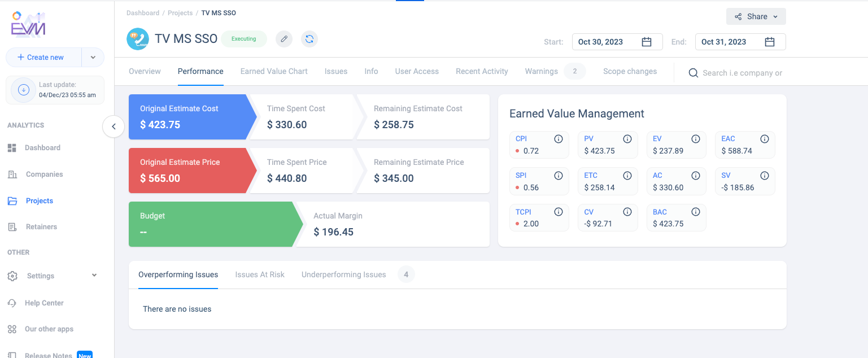Screen dimensions: 868x358
Task: Open Release Notes in sidebar
Action: (49, 355)
